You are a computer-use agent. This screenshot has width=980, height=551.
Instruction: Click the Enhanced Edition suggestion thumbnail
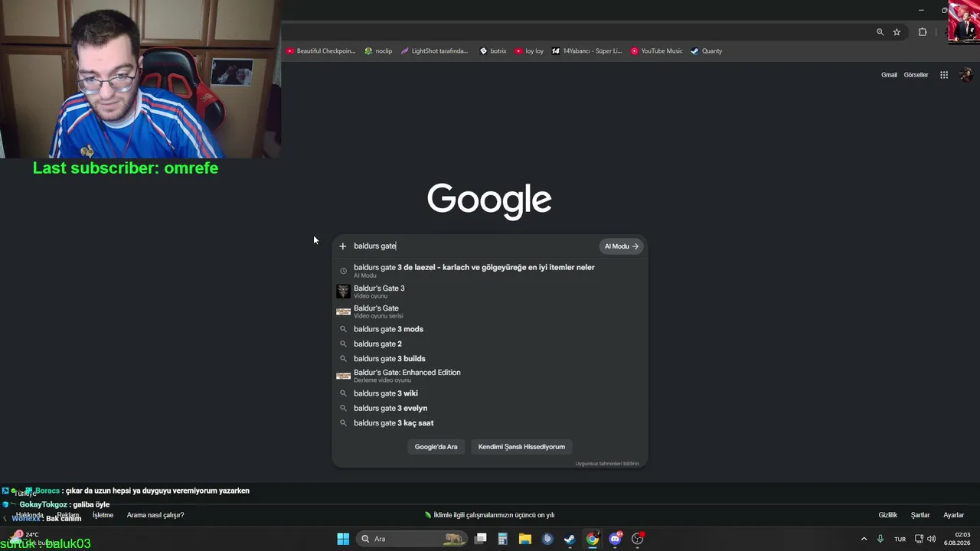pyautogui.click(x=343, y=376)
